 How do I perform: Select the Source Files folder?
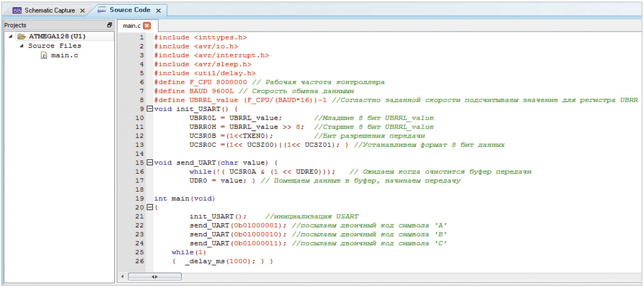[55, 46]
